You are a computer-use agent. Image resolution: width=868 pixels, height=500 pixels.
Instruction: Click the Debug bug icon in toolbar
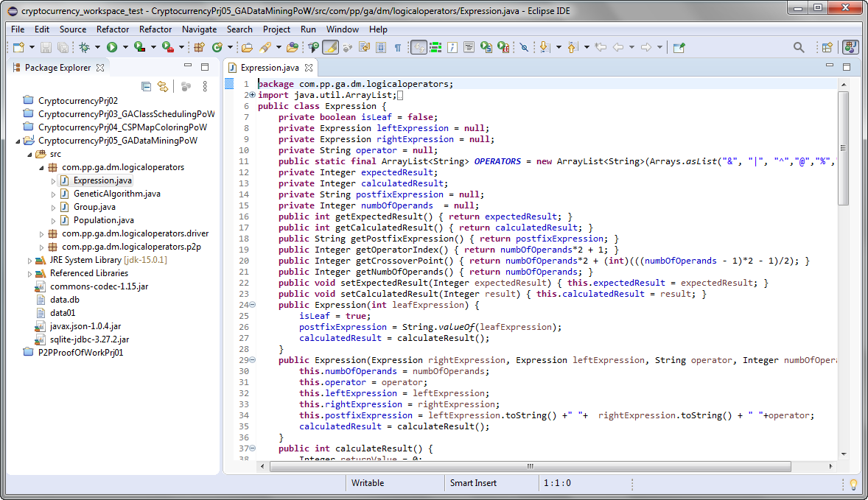click(x=85, y=47)
